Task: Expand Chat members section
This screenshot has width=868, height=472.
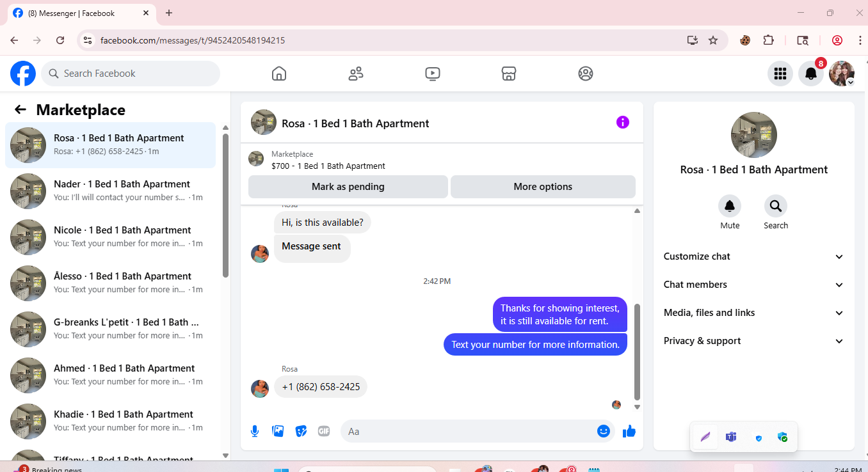Action: pyautogui.click(x=754, y=285)
